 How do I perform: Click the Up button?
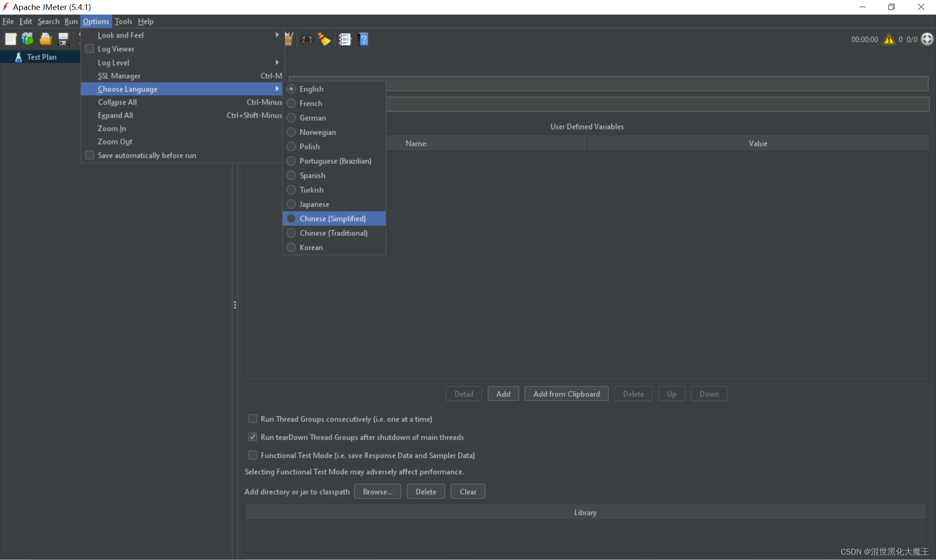[671, 394]
